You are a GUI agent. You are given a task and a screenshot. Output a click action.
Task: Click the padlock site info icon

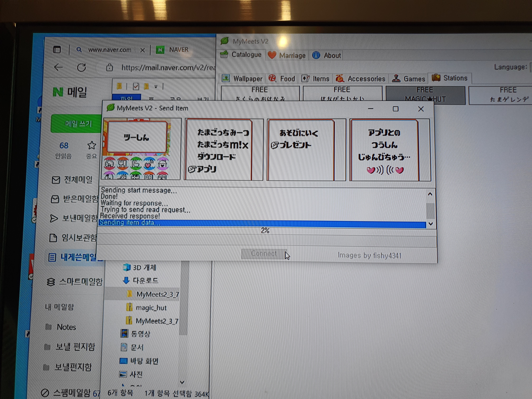click(109, 68)
